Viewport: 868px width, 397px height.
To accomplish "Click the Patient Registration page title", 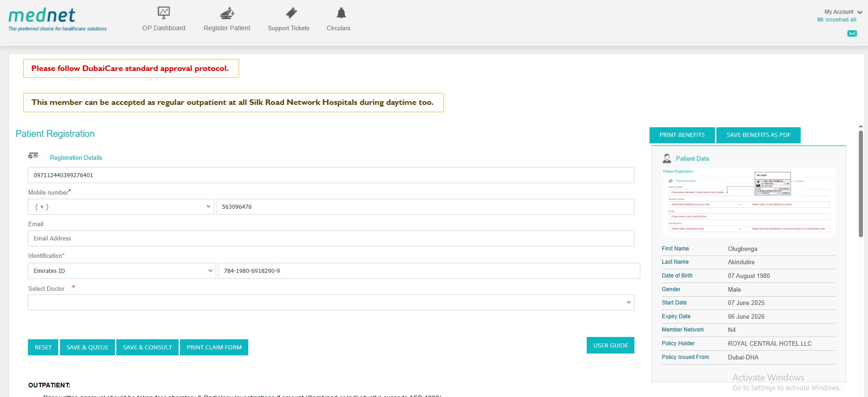I will coord(55,134).
